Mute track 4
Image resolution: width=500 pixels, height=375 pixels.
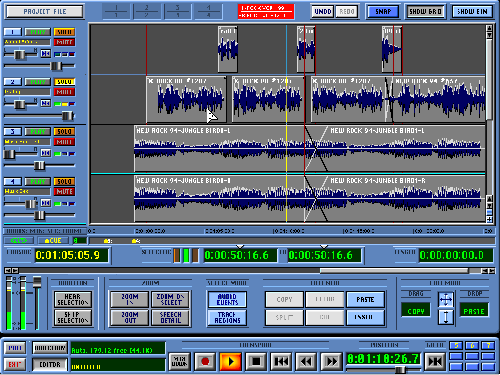click(64, 192)
